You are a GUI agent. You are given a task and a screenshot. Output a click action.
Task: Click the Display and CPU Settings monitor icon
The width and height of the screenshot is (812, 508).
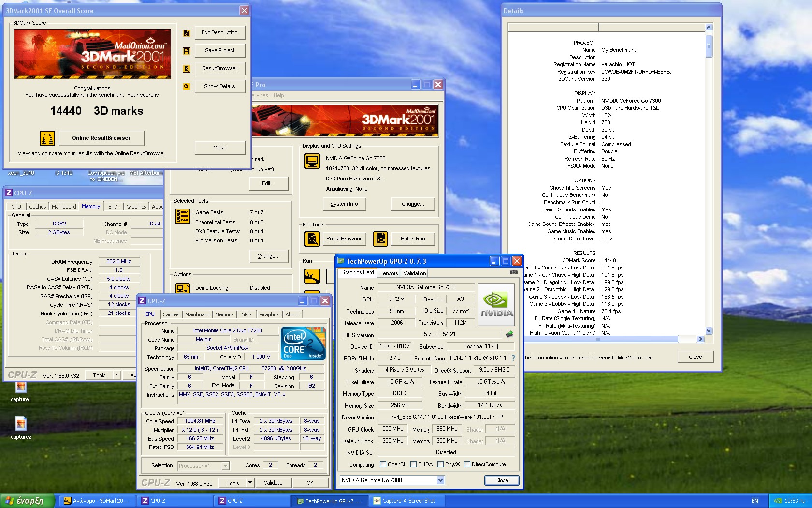(312, 161)
